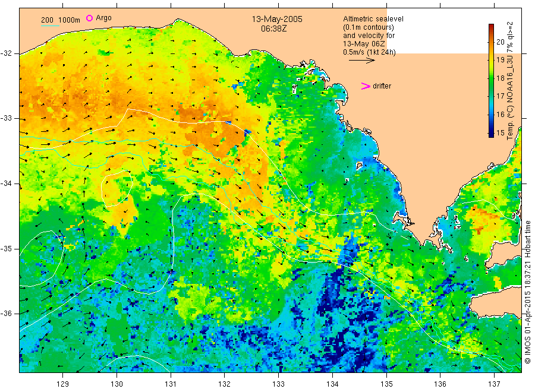Click the vertical 'Temp. (°C) NOAA16_L3U' label
Viewport: 535px width, 392px height.
click(x=510, y=81)
